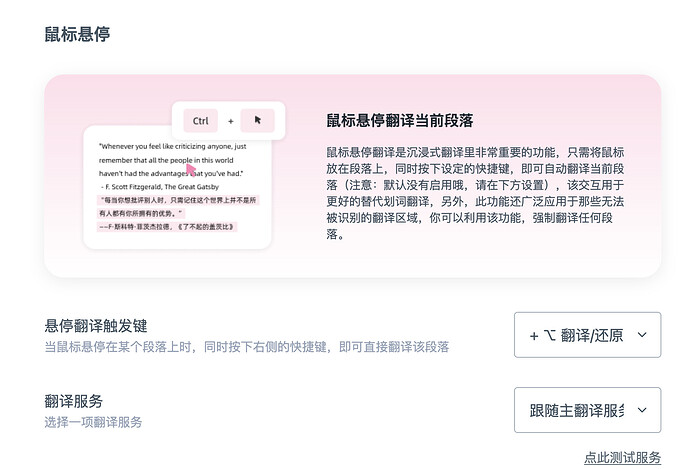Screen dimensions: 690x469
Task: Click the mouse cursor key icon next to Ctrl
Action: pyautogui.click(x=257, y=120)
